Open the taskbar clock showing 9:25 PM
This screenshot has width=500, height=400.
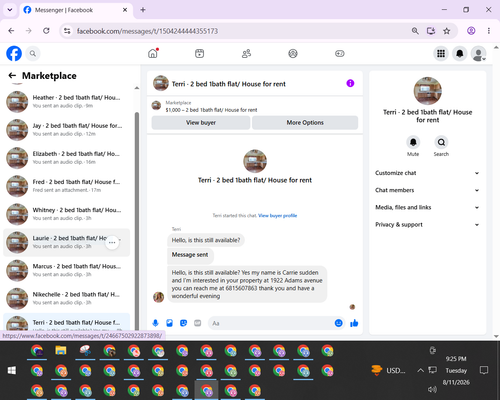click(x=456, y=359)
